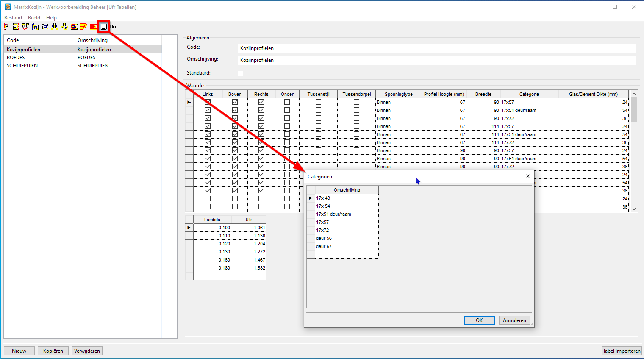Click the letter A with brackets toolbar icon
The height and width of the screenshot is (359, 644).
(44, 26)
